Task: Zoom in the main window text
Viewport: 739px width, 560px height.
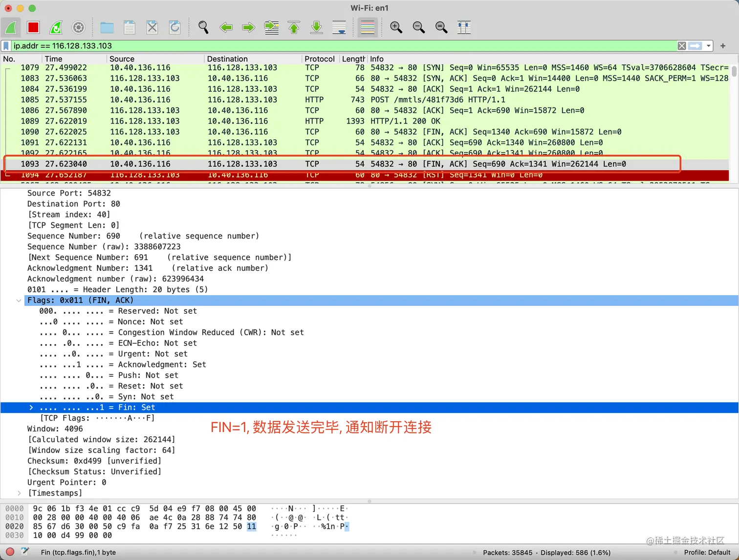Action: pyautogui.click(x=396, y=27)
